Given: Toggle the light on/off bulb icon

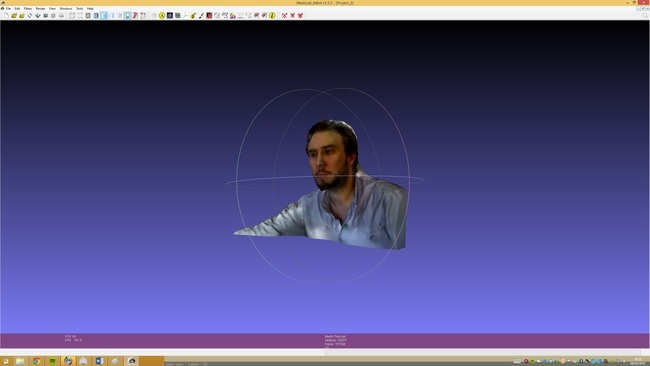Looking at the screenshot, I should (128, 15).
